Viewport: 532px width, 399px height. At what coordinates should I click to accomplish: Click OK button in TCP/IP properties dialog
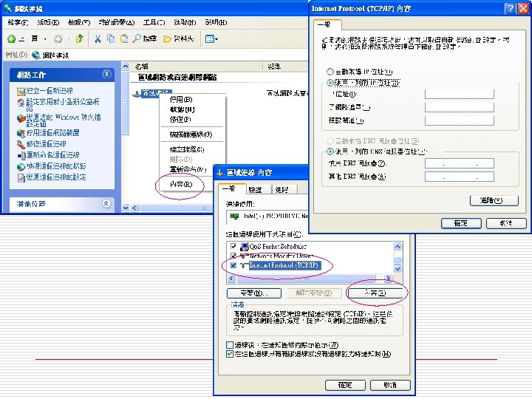coord(461,223)
